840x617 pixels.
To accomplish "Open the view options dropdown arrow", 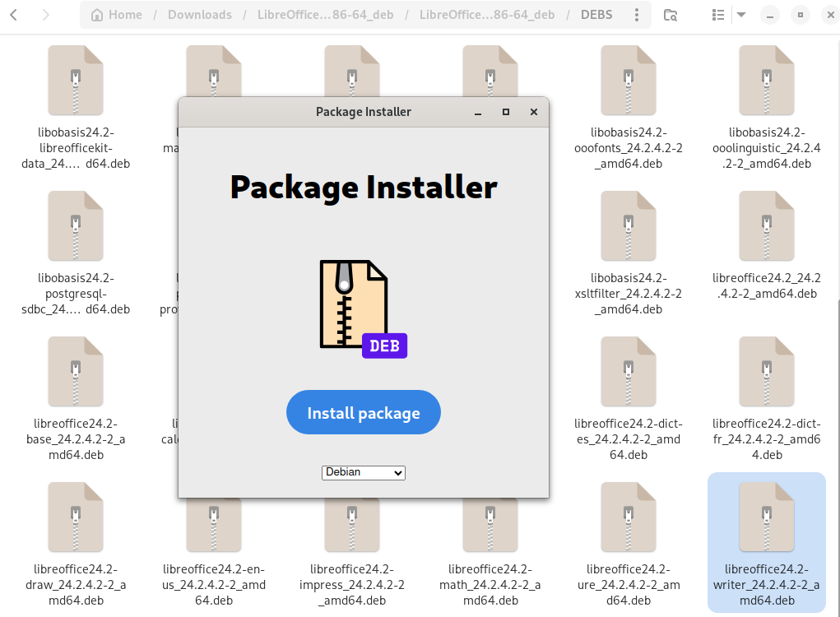I will pos(741,15).
